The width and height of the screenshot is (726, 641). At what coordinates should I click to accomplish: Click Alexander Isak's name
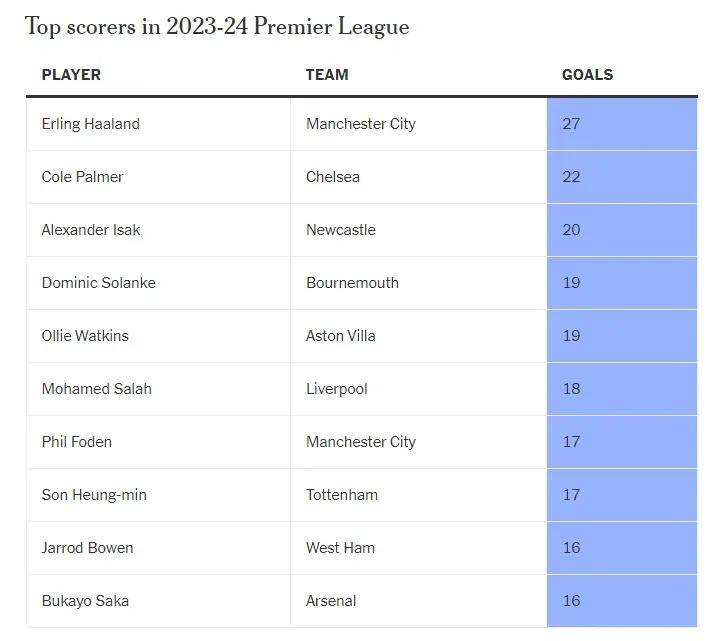pos(91,230)
